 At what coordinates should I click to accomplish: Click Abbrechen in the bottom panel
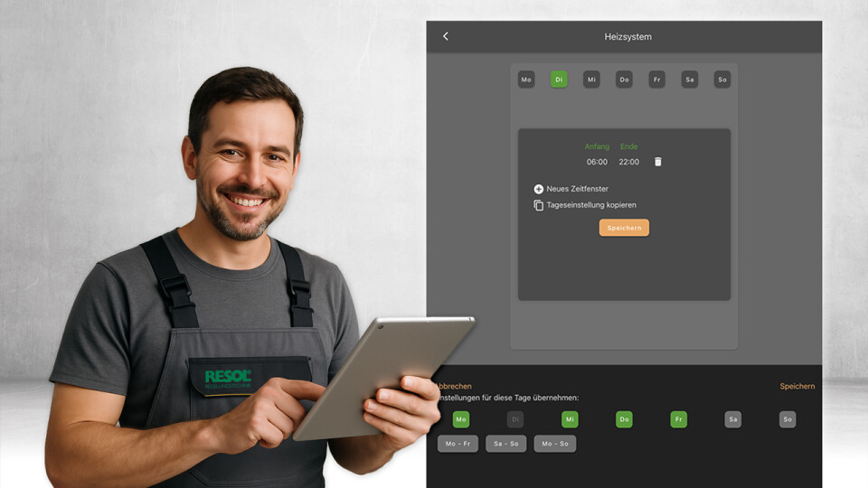coord(454,386)
